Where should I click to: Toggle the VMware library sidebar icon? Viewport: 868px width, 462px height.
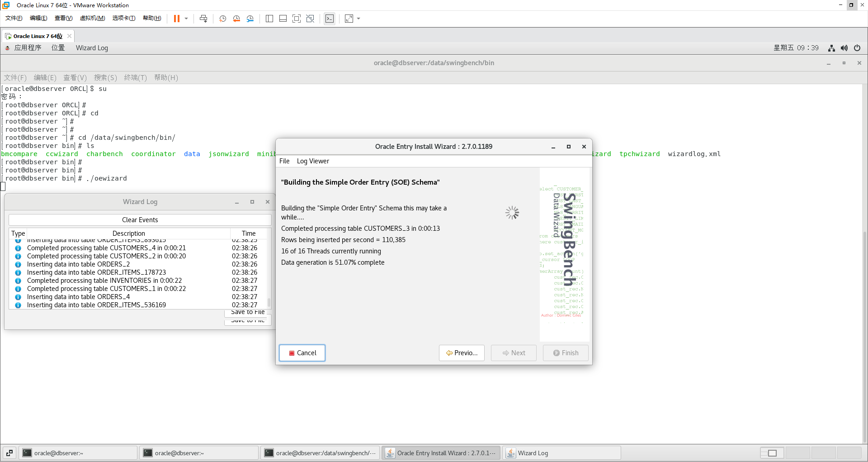pos(269,19)
